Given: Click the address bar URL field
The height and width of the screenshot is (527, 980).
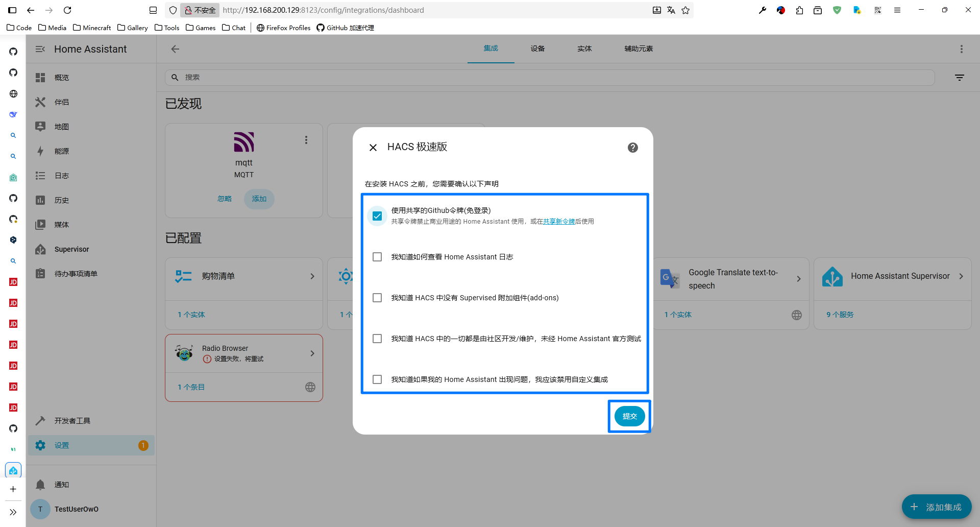Looking at the screenshot, I should [x=434, y=10].
